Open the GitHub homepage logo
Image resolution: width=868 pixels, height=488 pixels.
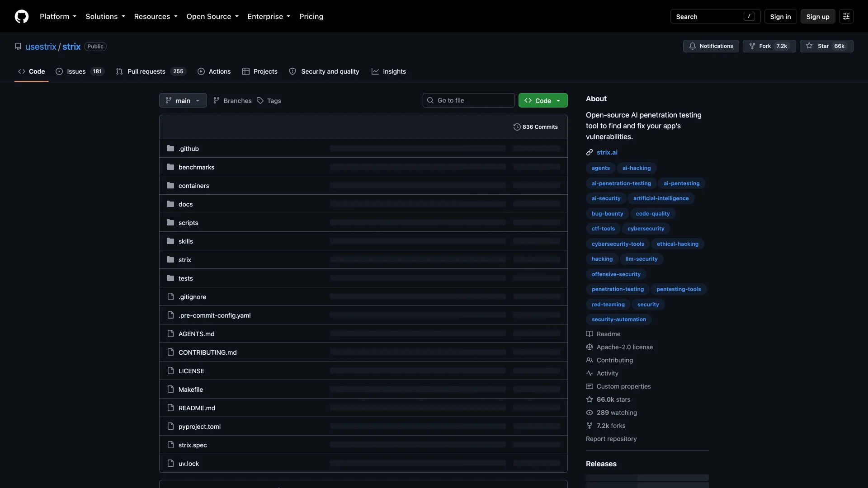[22, 16]
